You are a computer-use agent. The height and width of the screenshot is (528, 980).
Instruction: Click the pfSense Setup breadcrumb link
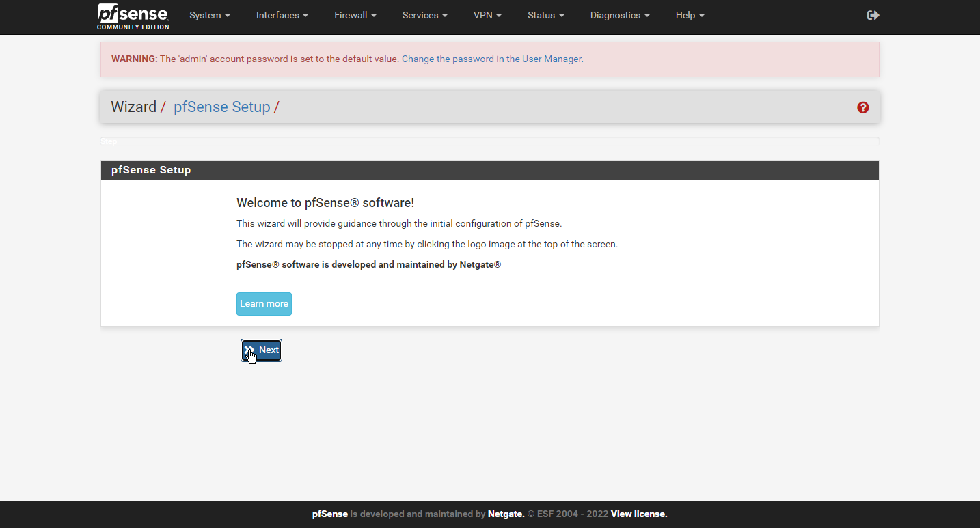[x=222, y=107]
